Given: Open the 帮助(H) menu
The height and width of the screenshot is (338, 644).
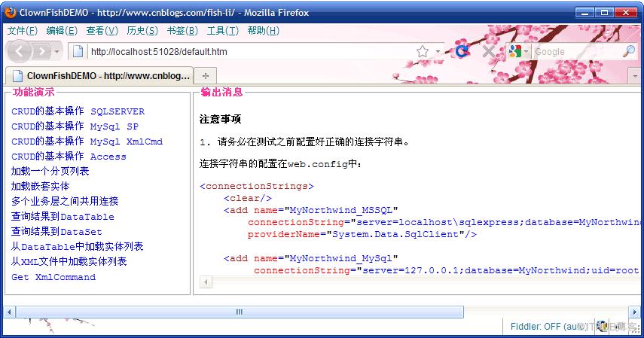Looking at the screenshot, I should (264, 31).
